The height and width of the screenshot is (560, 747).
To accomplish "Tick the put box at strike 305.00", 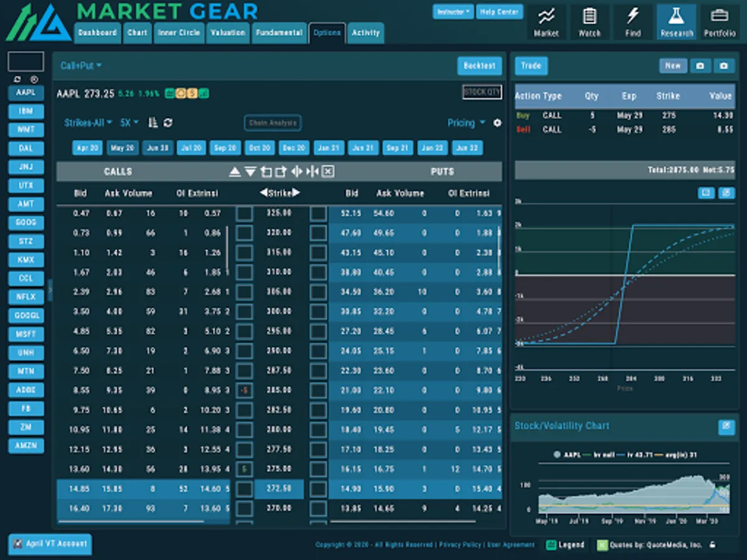I will click(318, 292).
